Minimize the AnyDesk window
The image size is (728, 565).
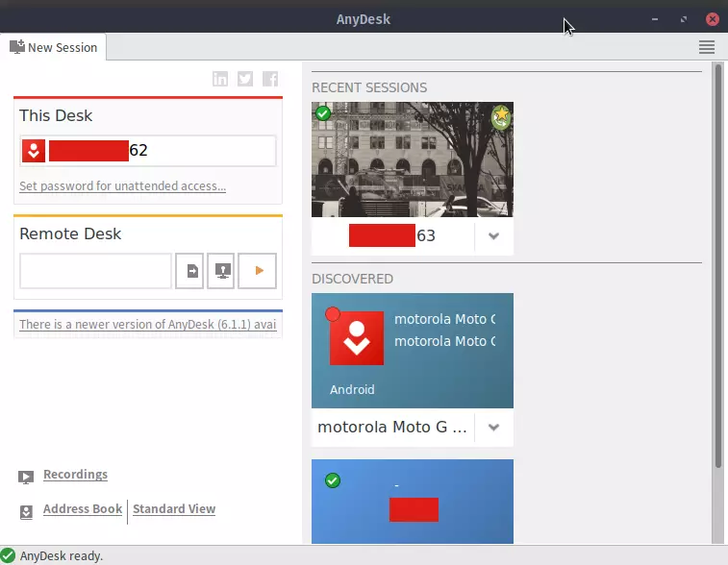pyautogui.click(x=655, y=19)
